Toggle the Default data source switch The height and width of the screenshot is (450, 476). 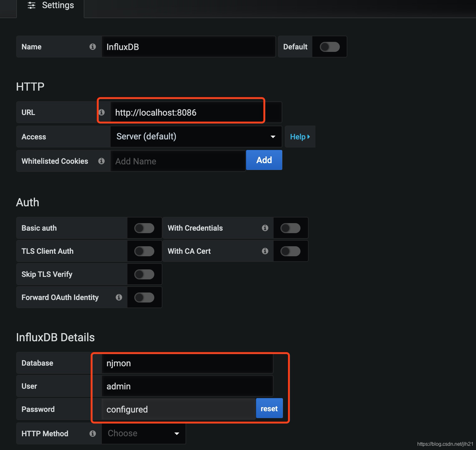coord(330,47)
